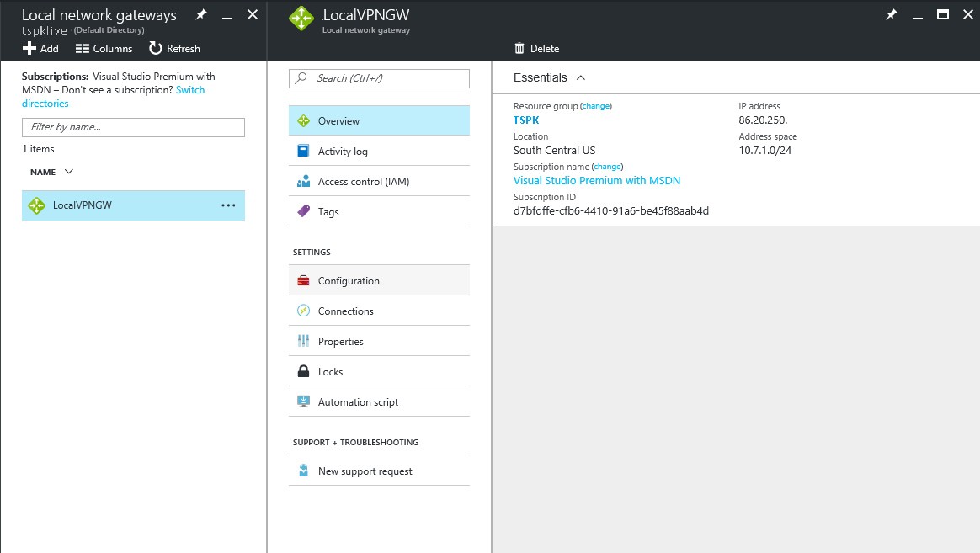Open the Columns chooser

[x=104, y=48]
